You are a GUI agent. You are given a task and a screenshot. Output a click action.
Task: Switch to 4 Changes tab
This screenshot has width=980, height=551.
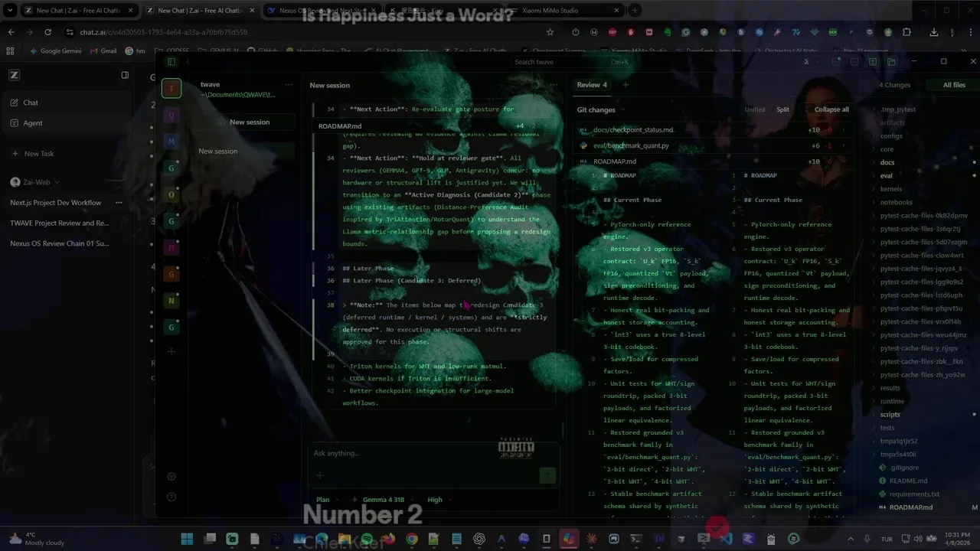pos(894,85)
